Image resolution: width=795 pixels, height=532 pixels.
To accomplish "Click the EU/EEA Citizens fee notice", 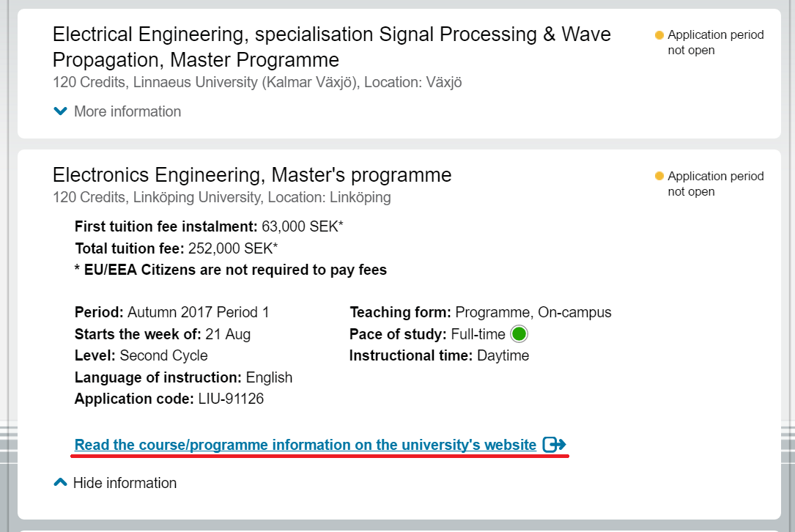I will [x=231, y=270].
